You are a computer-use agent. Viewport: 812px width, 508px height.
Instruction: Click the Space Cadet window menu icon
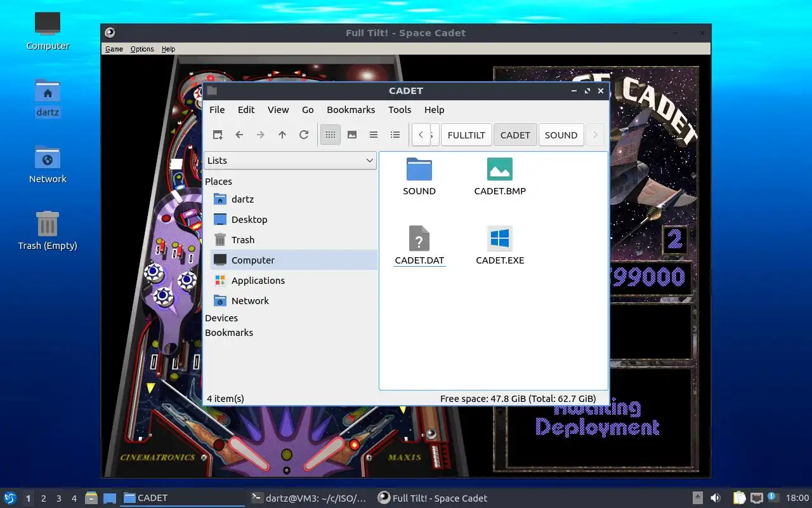coord(110,33)
